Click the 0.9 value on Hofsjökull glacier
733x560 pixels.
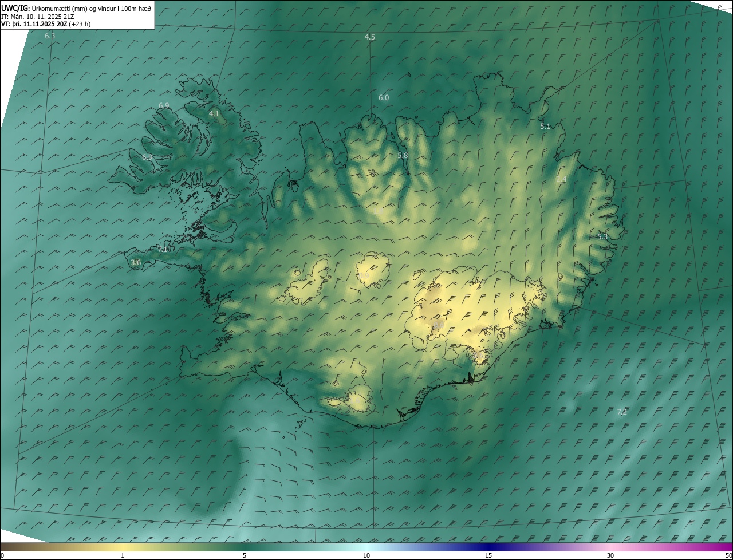click(364, 277)
